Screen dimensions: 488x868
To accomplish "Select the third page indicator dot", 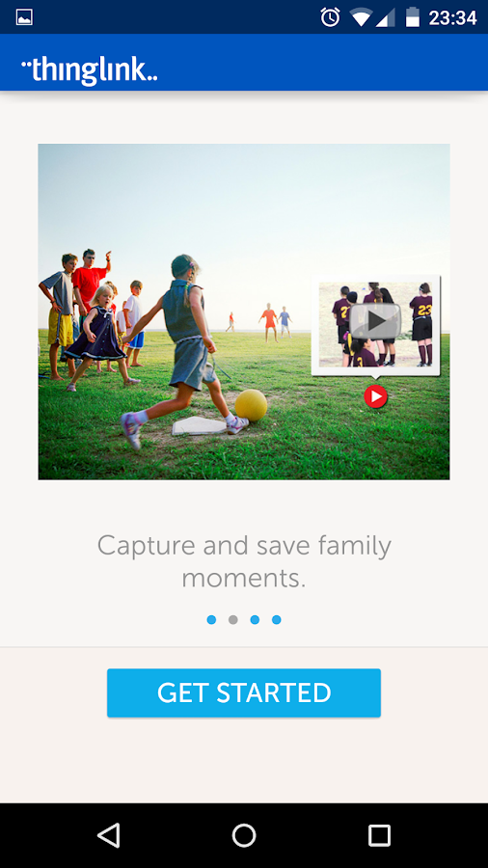I will tap(255, 619).
